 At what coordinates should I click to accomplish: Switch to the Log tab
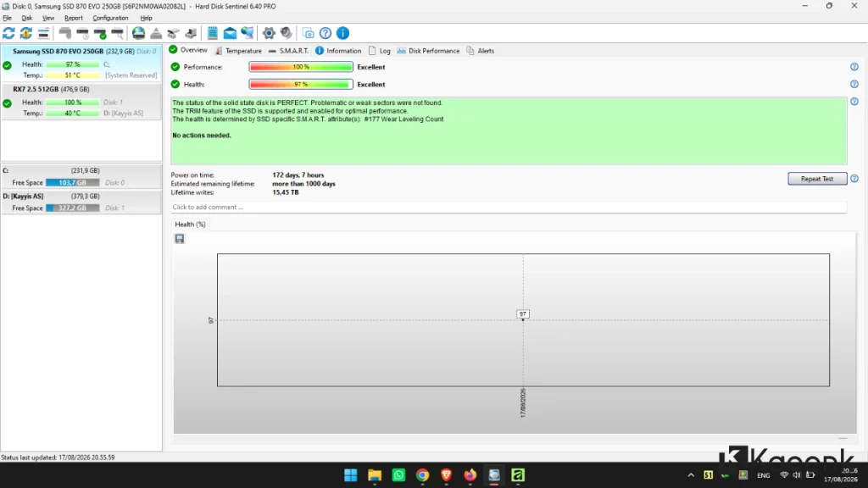click(379, 51)
